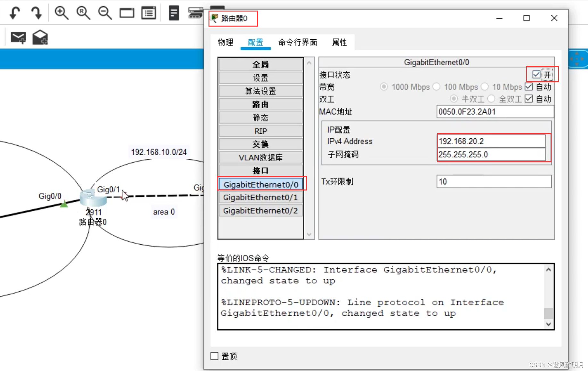The width and height of the screenshot is (588, 371).
Task: Expand the 全局 section header
Action: (261, 64)
